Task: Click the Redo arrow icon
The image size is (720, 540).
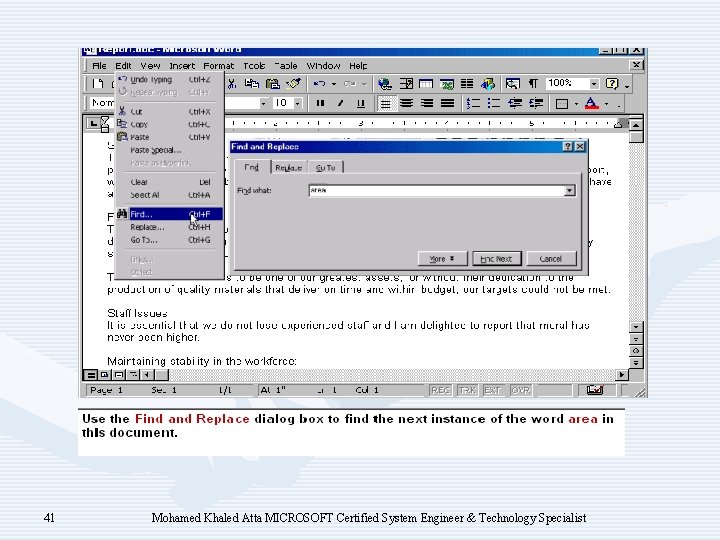Action: click(x=350, y=84)
